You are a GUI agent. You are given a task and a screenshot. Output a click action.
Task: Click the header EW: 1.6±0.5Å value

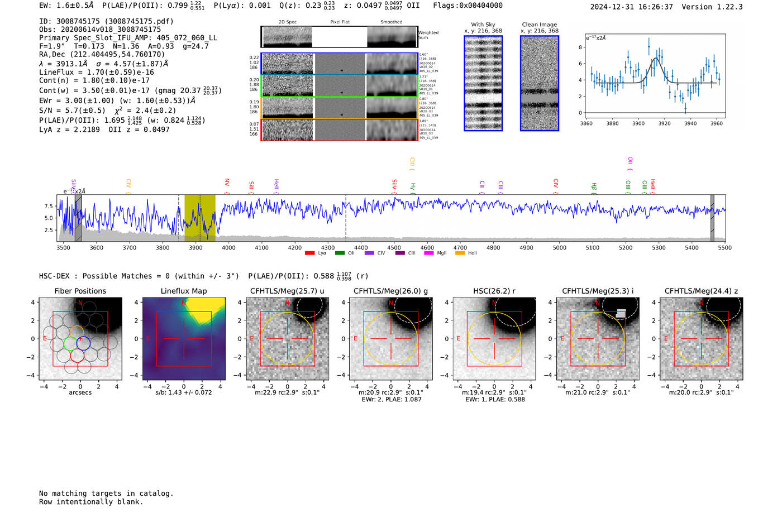(x=66, y=6)
